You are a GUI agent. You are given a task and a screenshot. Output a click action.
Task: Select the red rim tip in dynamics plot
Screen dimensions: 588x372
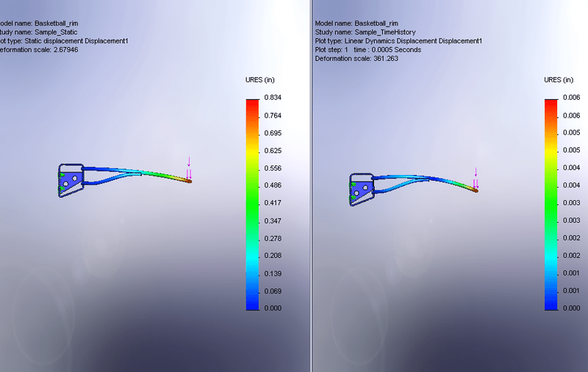pyautogui.click(x=476, y=190)
